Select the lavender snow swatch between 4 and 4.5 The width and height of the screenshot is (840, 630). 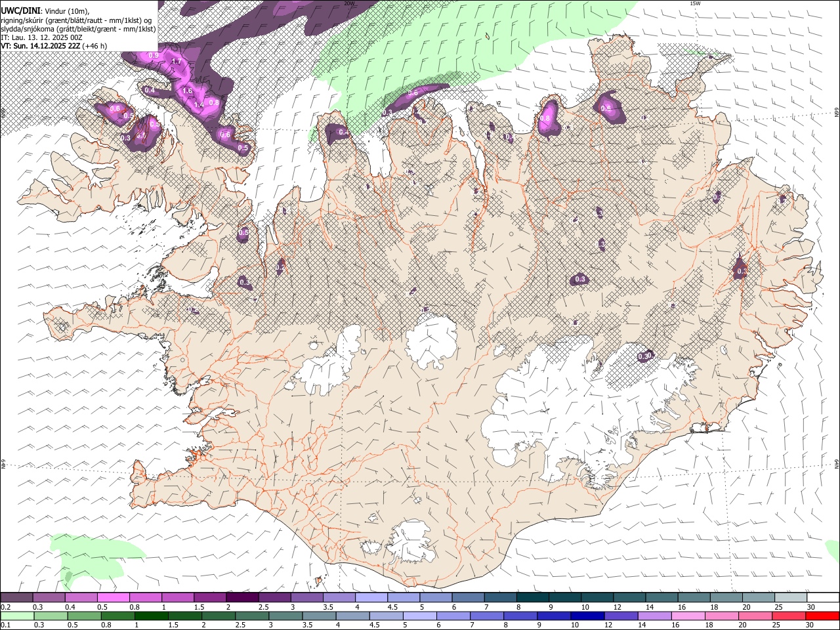tap(371, 597)
